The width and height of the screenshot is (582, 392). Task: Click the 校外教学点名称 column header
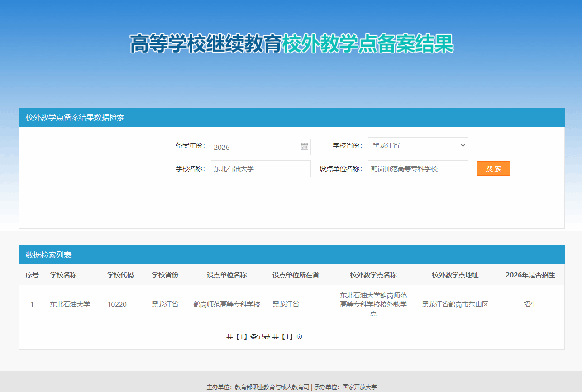pyautogui.click(x=373, y=275)
